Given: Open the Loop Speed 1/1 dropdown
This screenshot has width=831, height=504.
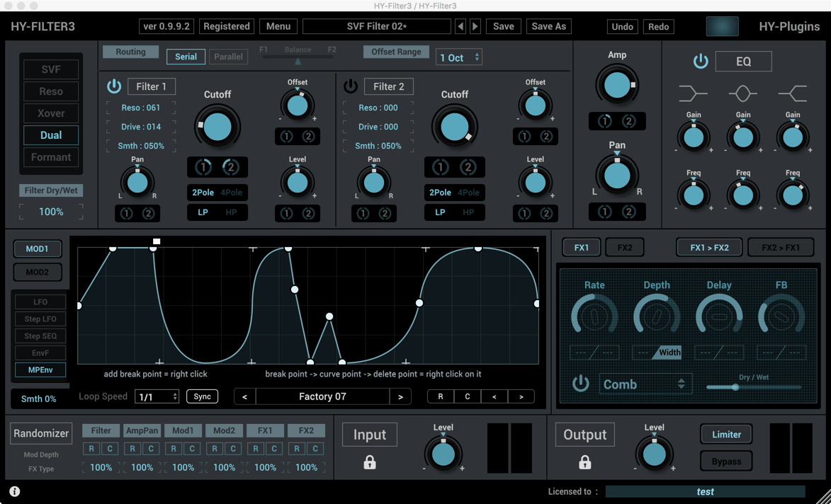Looking at the screenshot, I should [157, 396].
